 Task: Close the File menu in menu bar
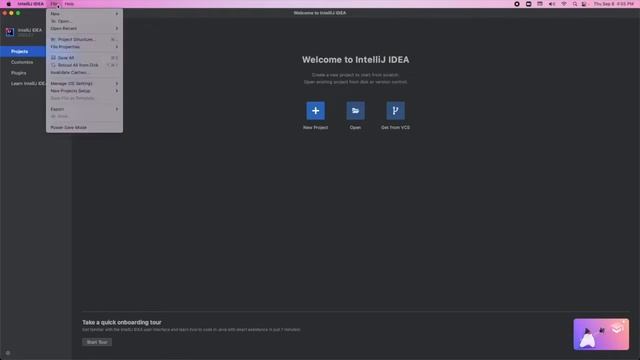(x=54, y=4)
